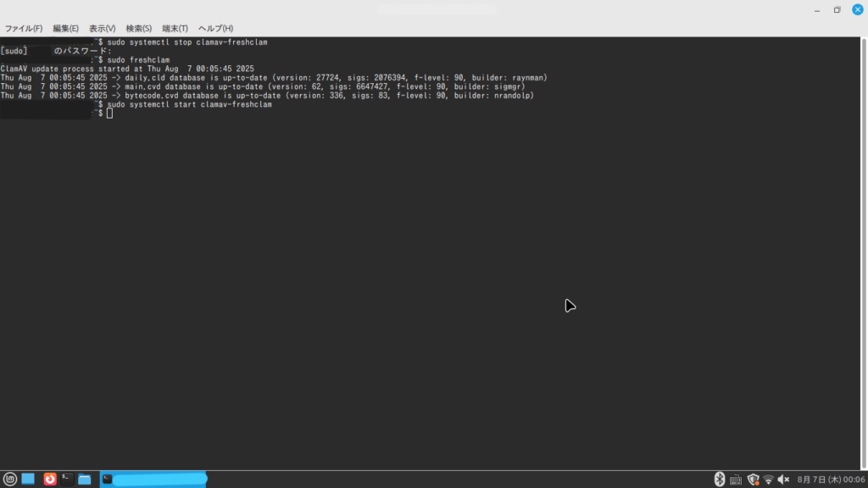Open the file manager folder icon

(84, 480)
